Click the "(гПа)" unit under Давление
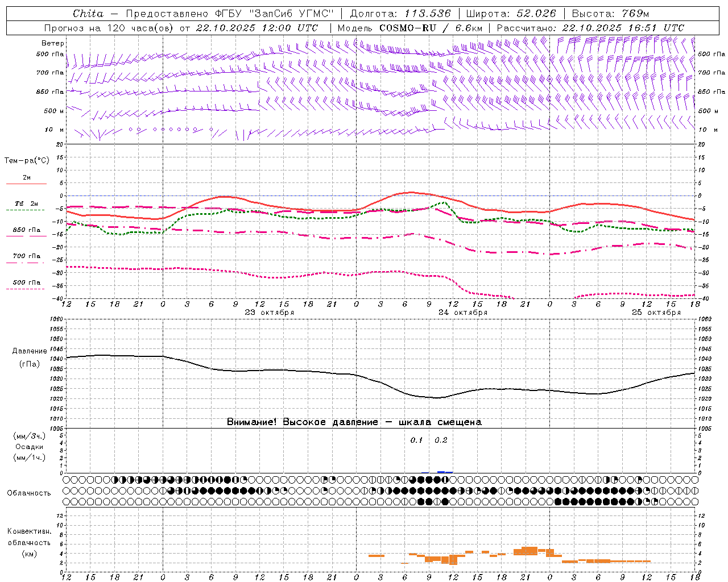Screen dimensions: 728x582 click(x=30, y=364)
